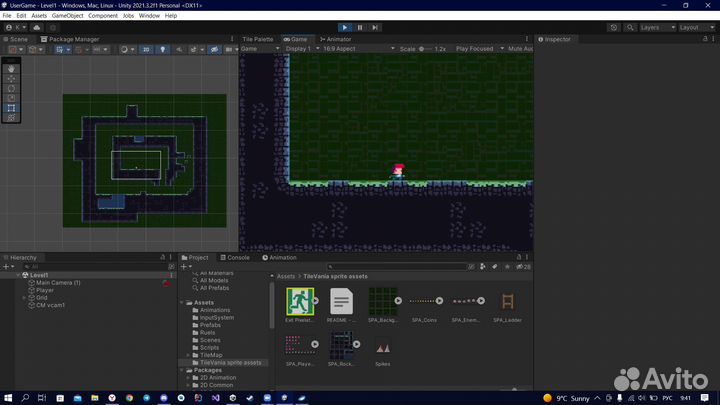
Task: Toggle 2D view mode in Scene
Action: (x=146, y=50)
